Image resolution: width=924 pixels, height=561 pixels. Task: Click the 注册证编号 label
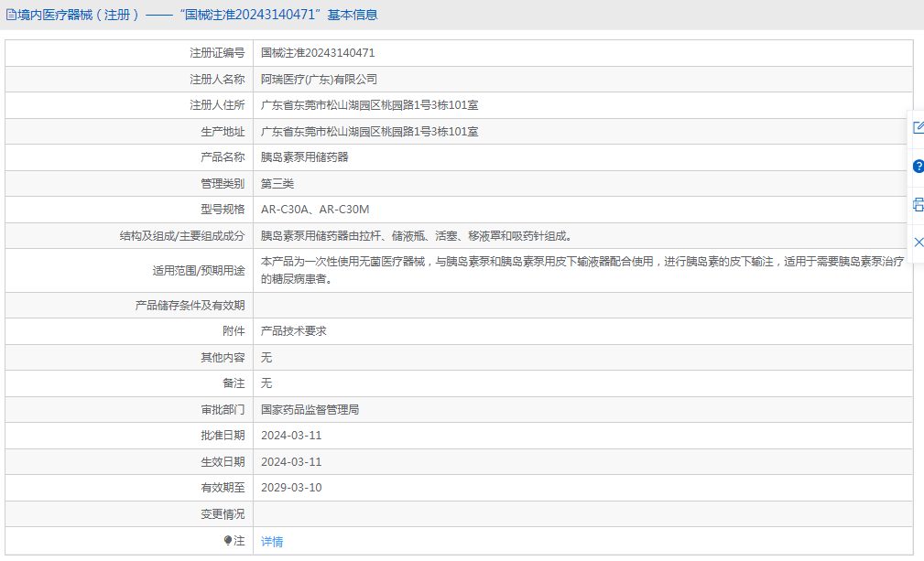pyautogui.click(x=217, y=53)
